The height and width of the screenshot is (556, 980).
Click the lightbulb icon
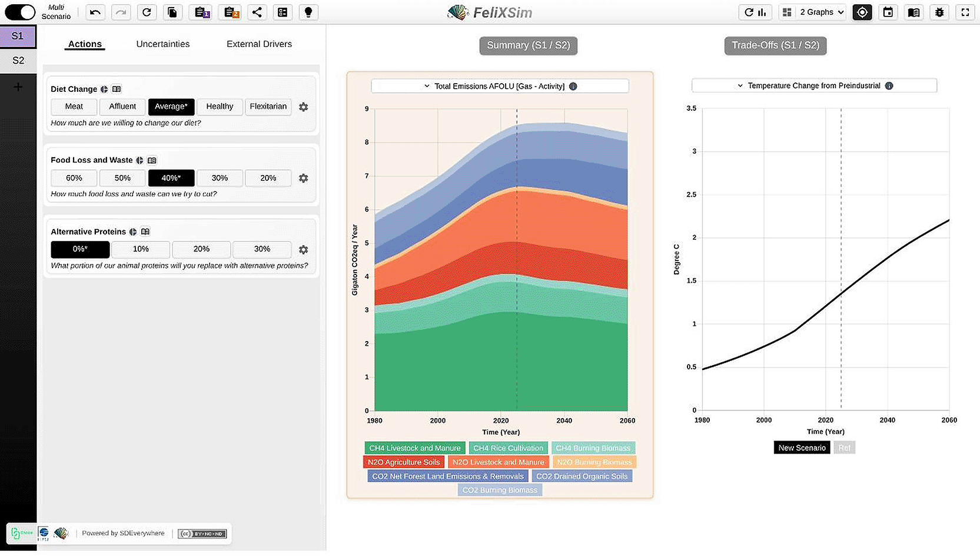pyautogui.click(x=308, y=12)
